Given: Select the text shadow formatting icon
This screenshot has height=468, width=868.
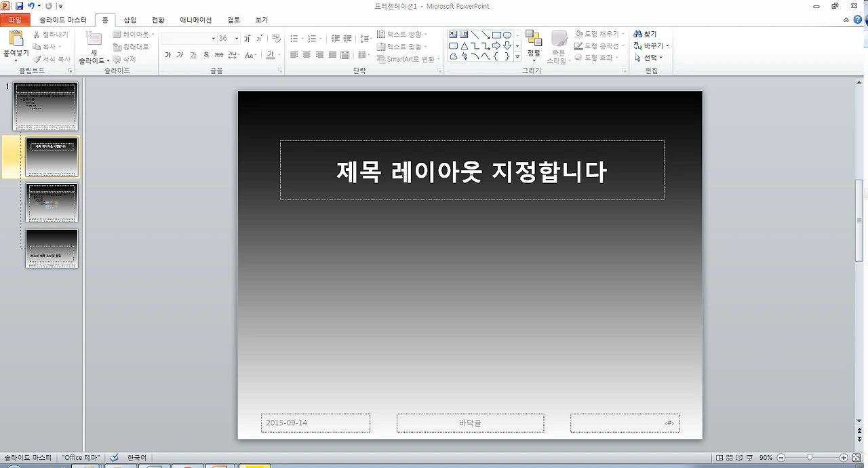Looking at the screenshot, I should point(206,56).
